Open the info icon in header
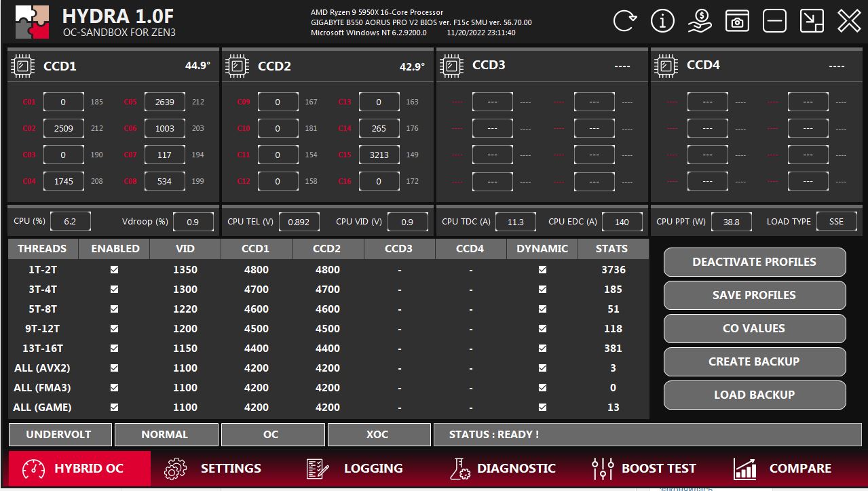 coord(662,21)
